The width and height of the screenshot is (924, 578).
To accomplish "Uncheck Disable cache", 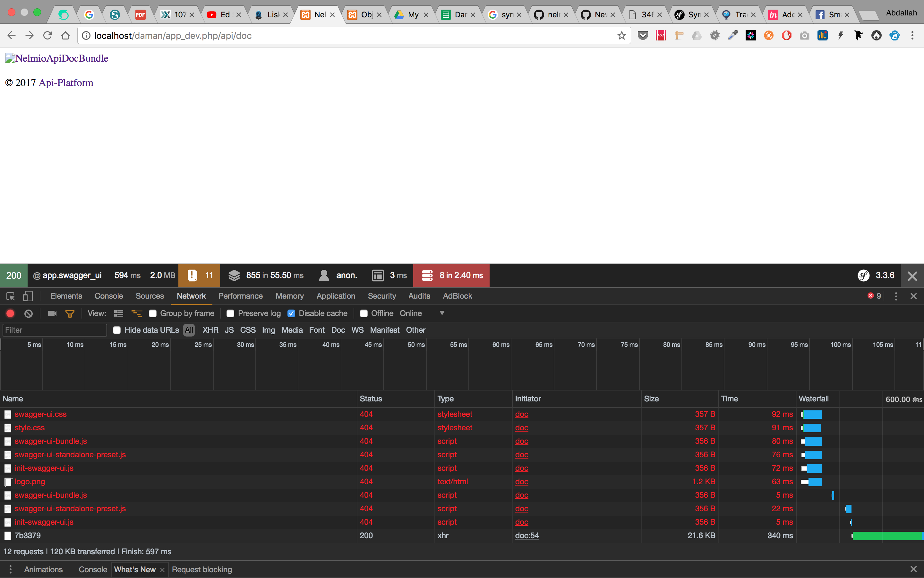I will pos(291,313).
